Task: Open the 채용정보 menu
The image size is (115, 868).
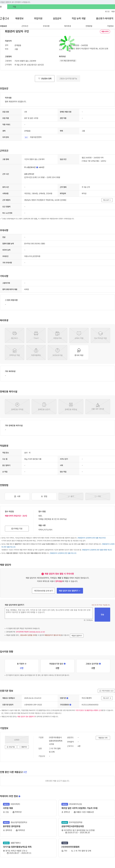Action: tap(20, 19)
